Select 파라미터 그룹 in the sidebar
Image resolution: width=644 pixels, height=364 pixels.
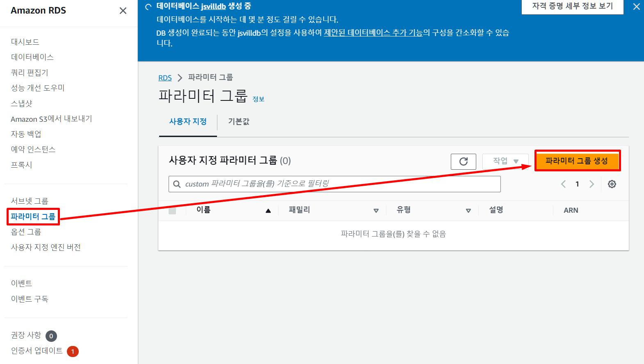pos(33,216)
